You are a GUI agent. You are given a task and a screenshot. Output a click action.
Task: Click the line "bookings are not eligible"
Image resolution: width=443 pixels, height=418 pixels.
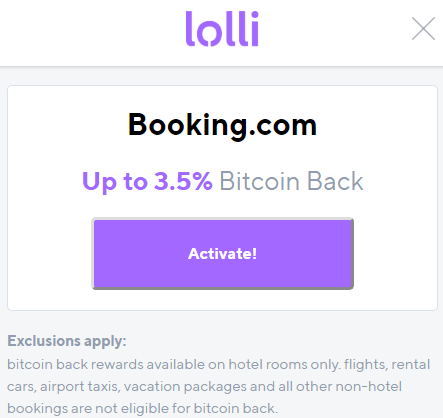(x=142, y=409)
